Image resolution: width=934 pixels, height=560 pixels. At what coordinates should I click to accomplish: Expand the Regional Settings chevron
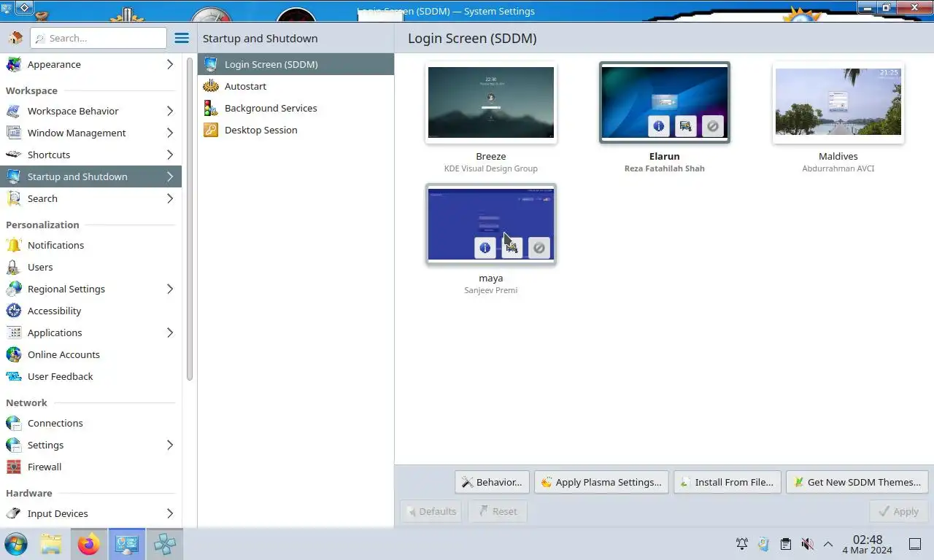(170, 289)
